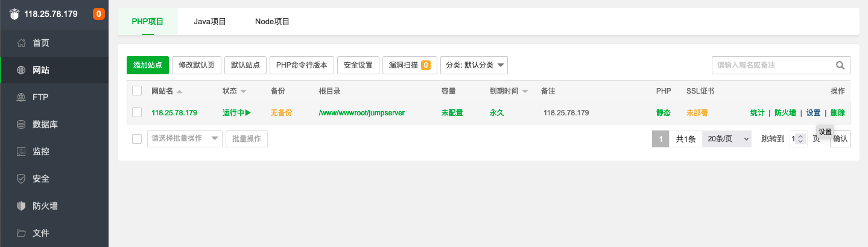Open the 状态 column filter arrow
The height and width of the screenshot is (247, 868).
(x=243, y=91)
